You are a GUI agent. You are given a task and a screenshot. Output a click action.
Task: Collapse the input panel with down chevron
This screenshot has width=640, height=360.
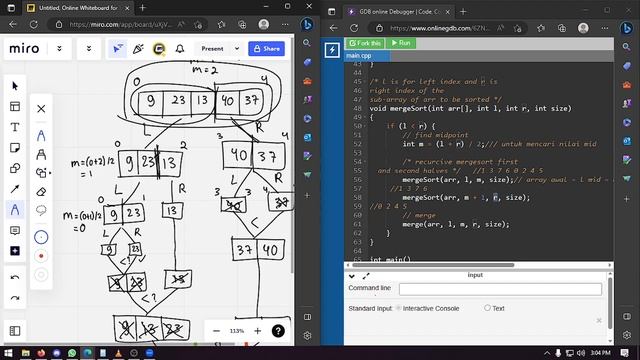pos(351,276)
